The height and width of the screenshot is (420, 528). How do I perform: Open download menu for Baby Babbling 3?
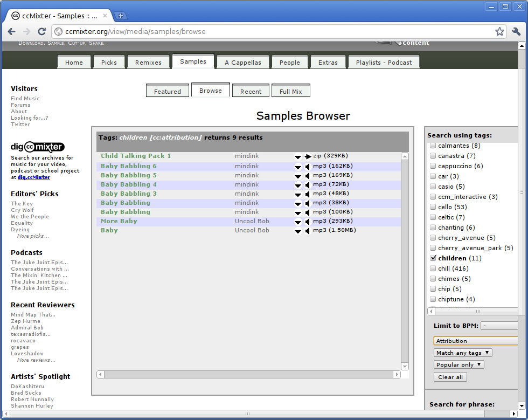297,194
